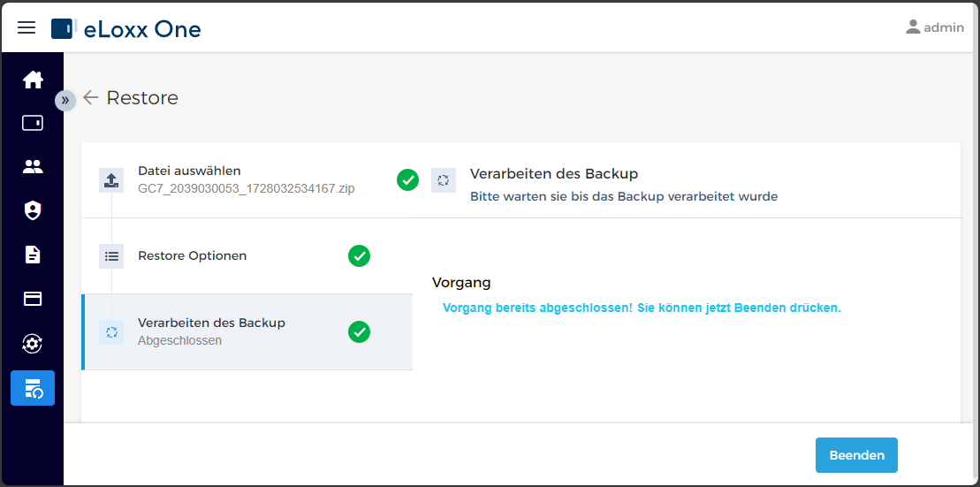Go to Home in the sidebar
Image resolution: width=980 pixels, height=487 pixels.
[x=33, y=80]
